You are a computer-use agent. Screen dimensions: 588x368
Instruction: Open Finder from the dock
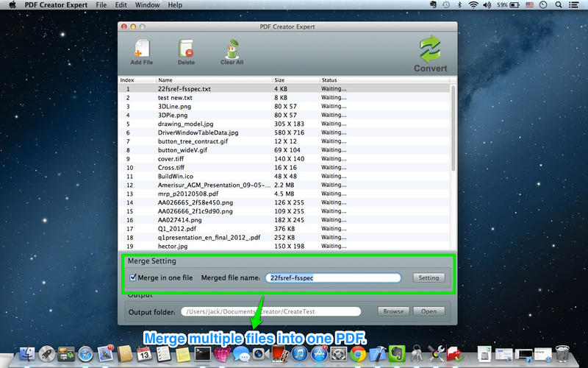27,354
